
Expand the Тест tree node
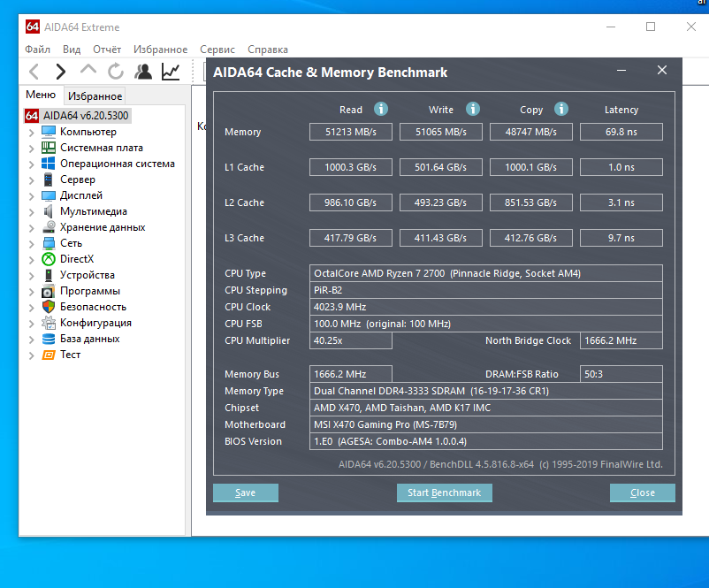(31, 355)
